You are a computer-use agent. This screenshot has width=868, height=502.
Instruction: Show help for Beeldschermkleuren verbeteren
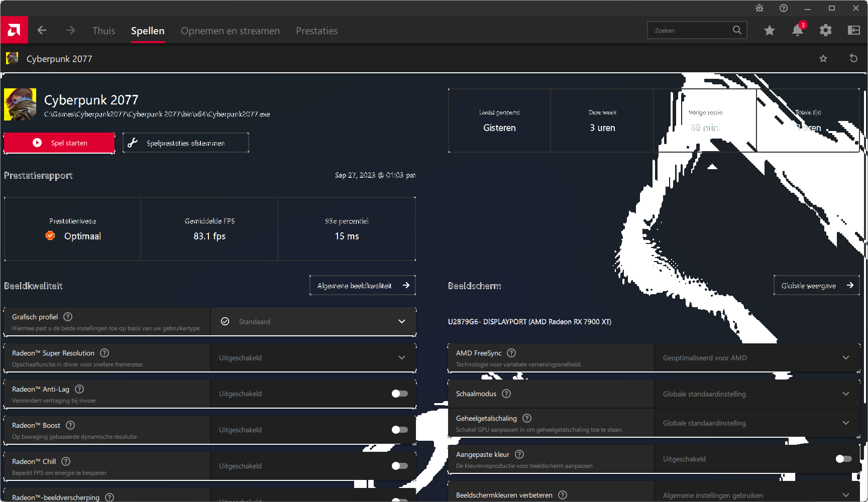pos(563,495)
